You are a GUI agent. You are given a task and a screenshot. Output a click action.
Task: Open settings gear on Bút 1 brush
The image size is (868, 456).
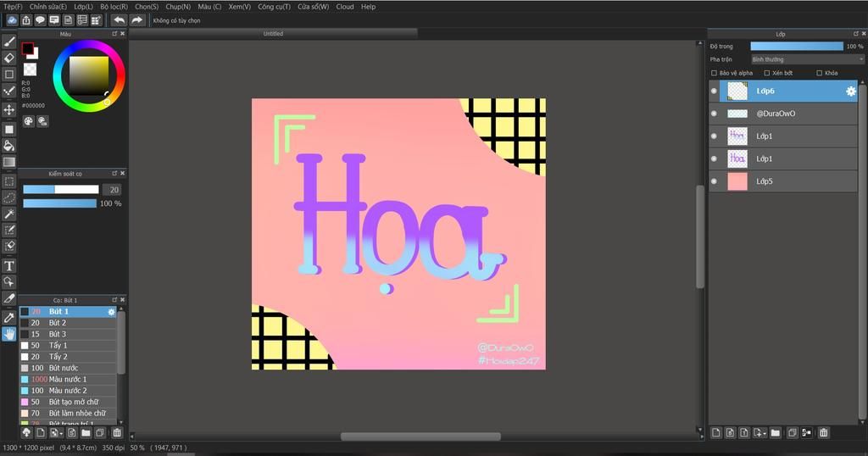(111, 312)
